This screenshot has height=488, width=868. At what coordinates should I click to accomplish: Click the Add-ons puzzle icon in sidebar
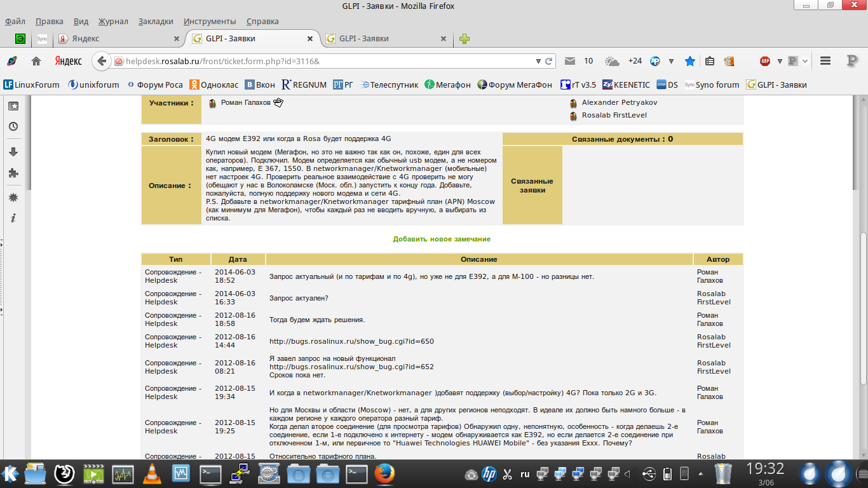[13, 173]
